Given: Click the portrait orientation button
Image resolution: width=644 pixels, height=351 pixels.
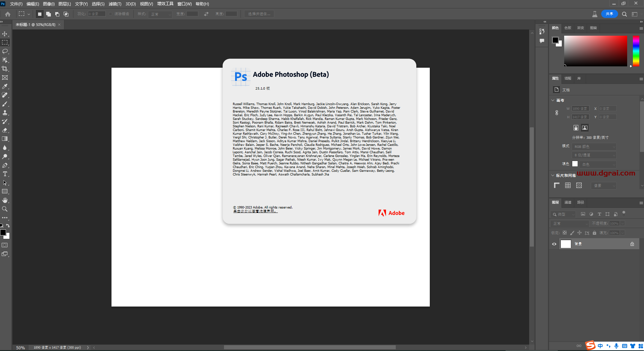Looking at the screenshot, I should coord(576,128).
